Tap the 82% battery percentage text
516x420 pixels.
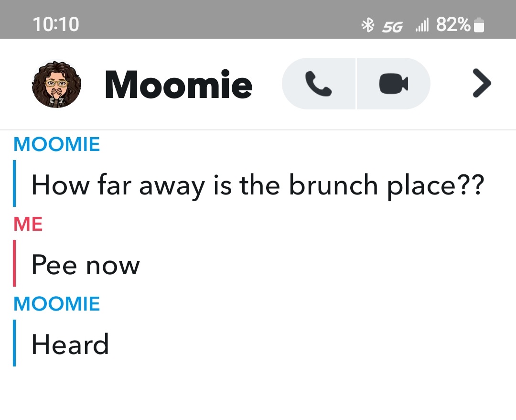453,24
